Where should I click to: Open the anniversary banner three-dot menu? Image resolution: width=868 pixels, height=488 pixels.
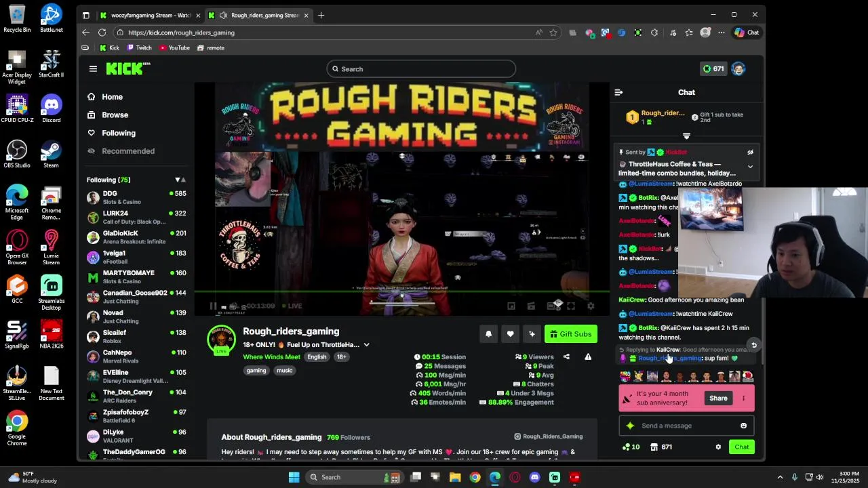744,399
